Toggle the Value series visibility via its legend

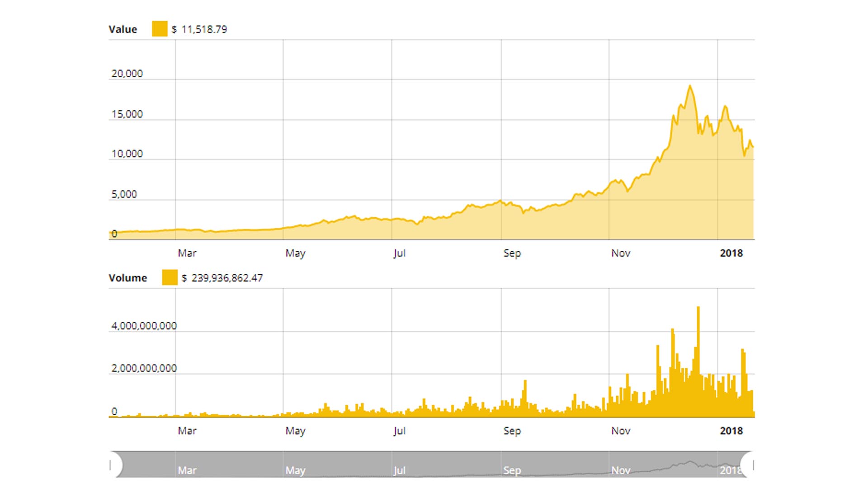click(159, 28)
